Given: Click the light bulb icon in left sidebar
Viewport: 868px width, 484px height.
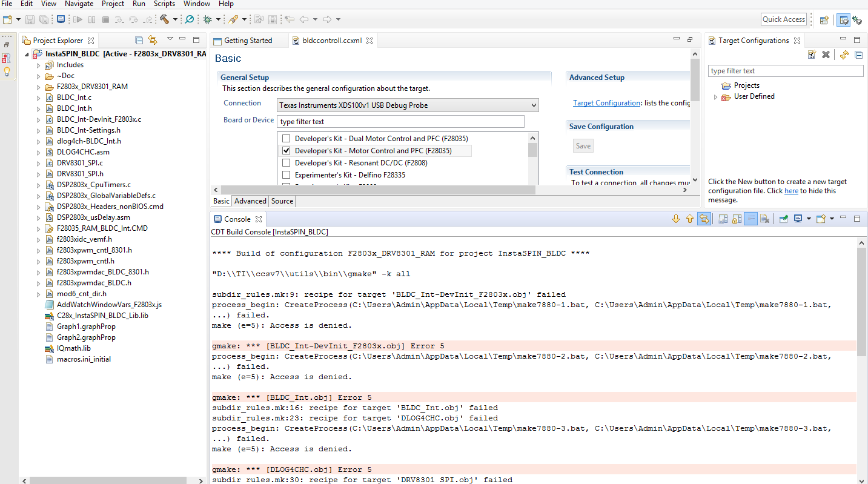Looking at the screenshot, I should pyautogui.click(x=7, y=71).
